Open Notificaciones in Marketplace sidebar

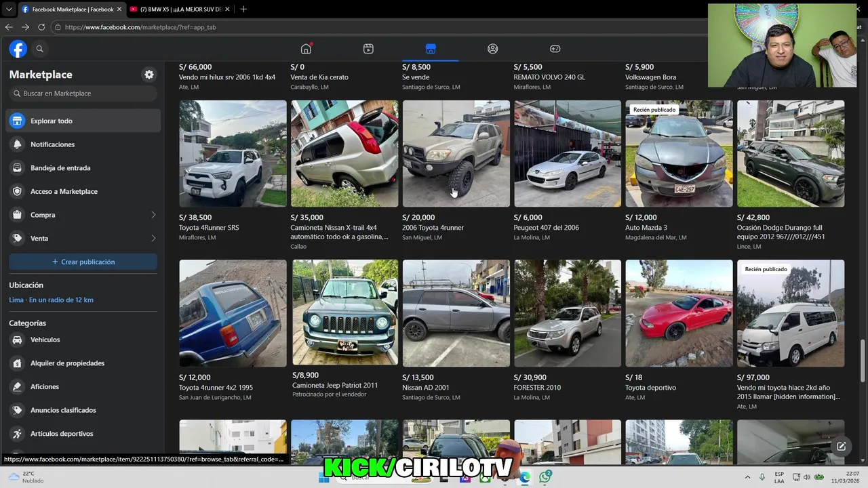point(84,144)
